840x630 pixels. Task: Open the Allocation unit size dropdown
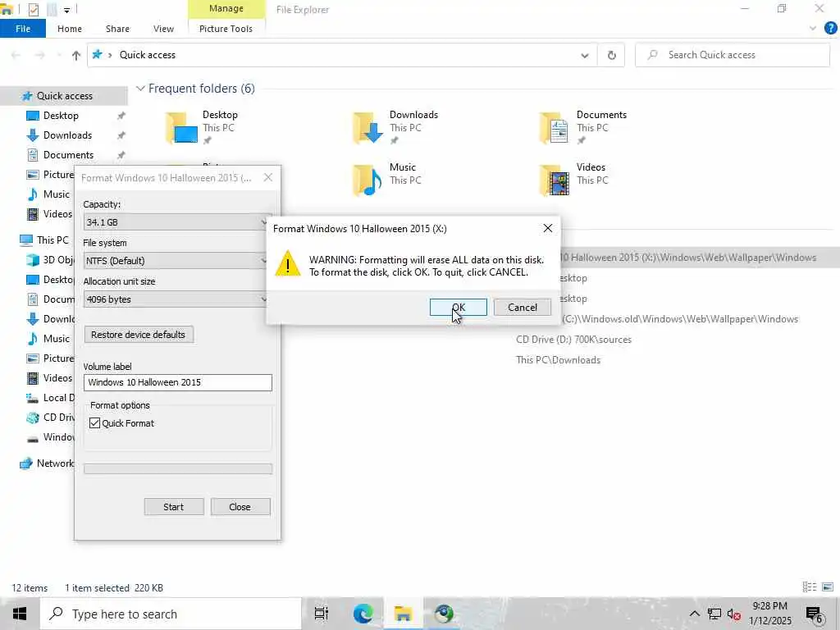[x=177, y=299]
